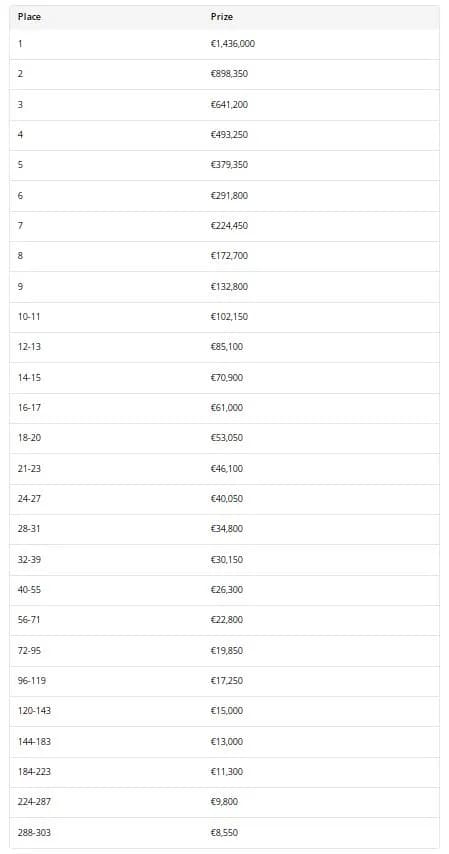Select the 144-183 place range

[x=34, y=742]
